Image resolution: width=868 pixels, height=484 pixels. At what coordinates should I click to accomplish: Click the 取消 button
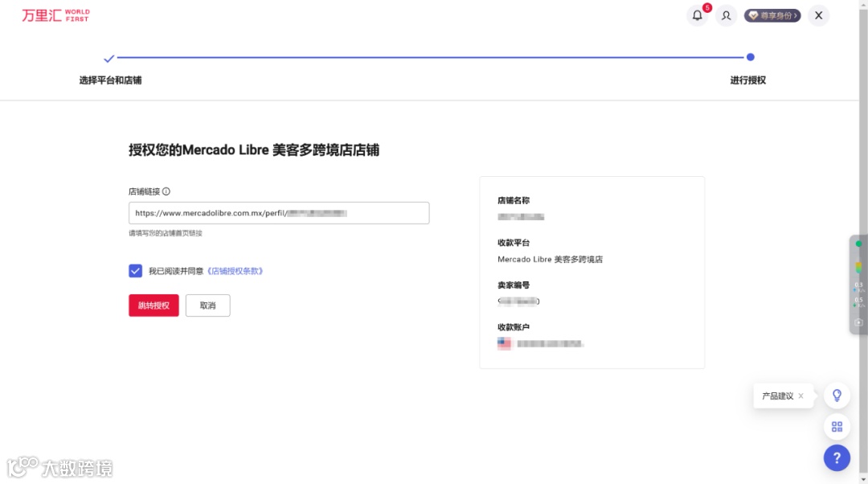click(x=207, y=306)
